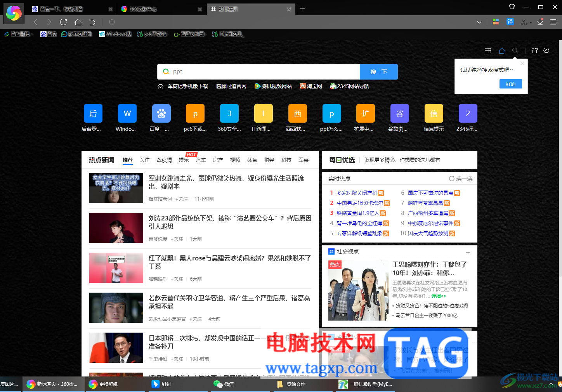This screenshot has width=562, height=392.
Task: Click the translate icon in the toolbar
Action: [x=510, y=22]
